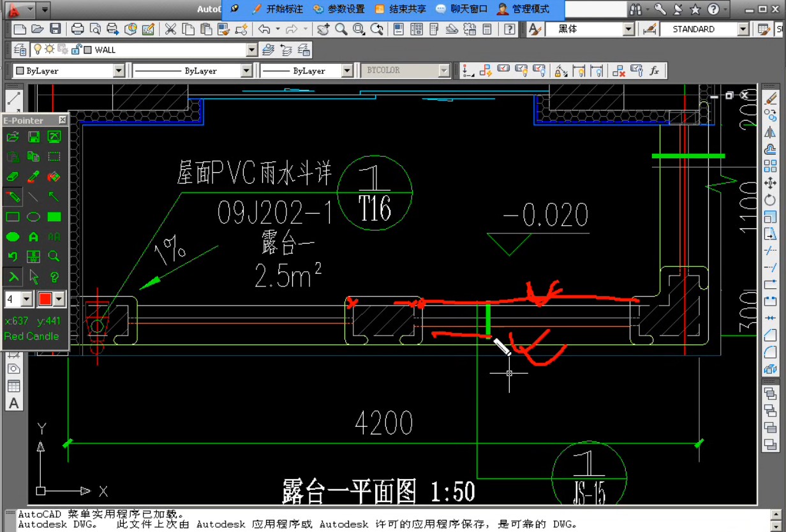Open 聊天窗口 in the sharing bar

pyautogui.click(x=461, y=9)
